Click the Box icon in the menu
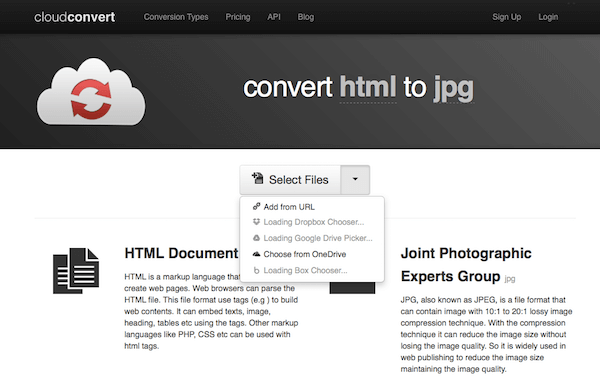The width and height of the screenshot is (600, 392). [x=256, y=270]
